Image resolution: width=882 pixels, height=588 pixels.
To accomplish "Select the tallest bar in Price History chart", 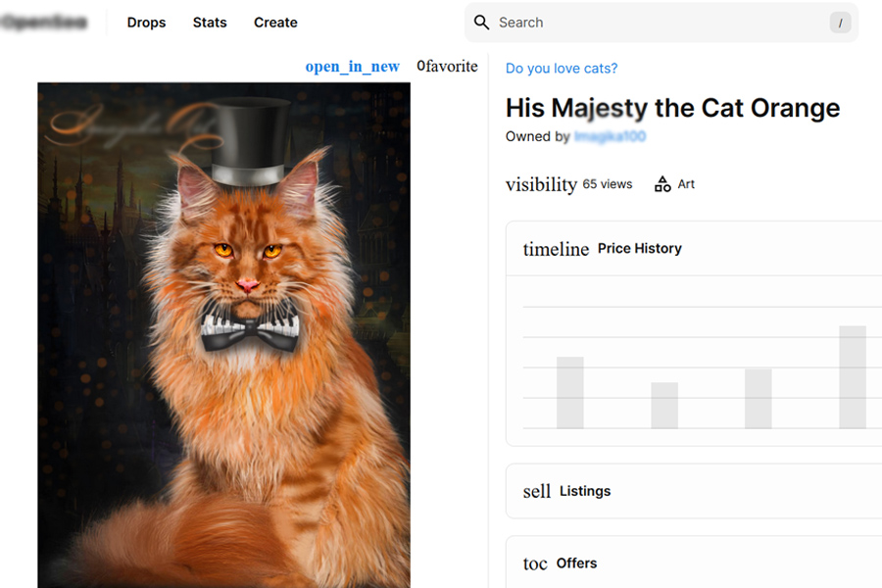I will (x=853, y=377).
